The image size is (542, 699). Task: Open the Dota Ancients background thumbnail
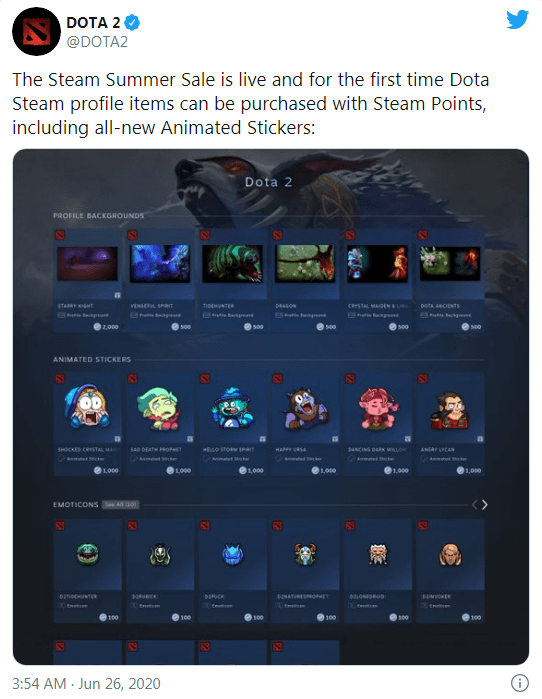(450, 264)
